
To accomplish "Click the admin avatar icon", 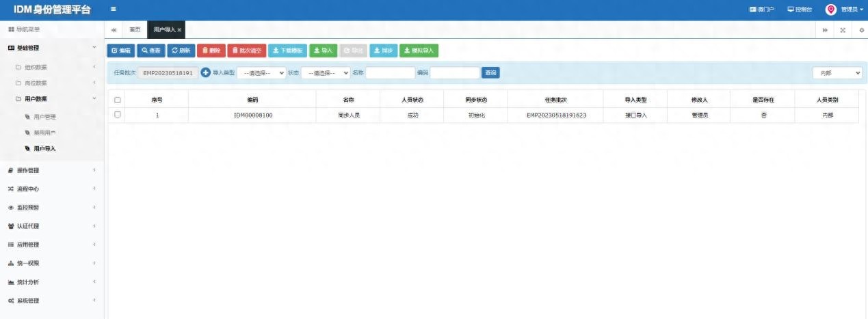I will tap(831, 10).
